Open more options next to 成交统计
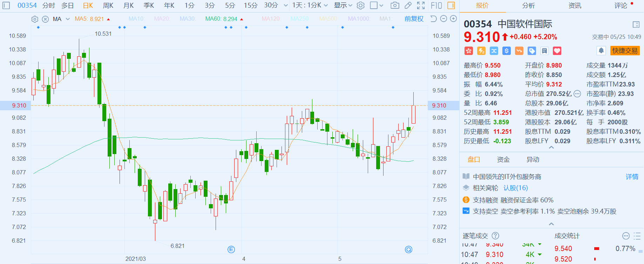The image size is (644, 264). click(x=626, y=236)
